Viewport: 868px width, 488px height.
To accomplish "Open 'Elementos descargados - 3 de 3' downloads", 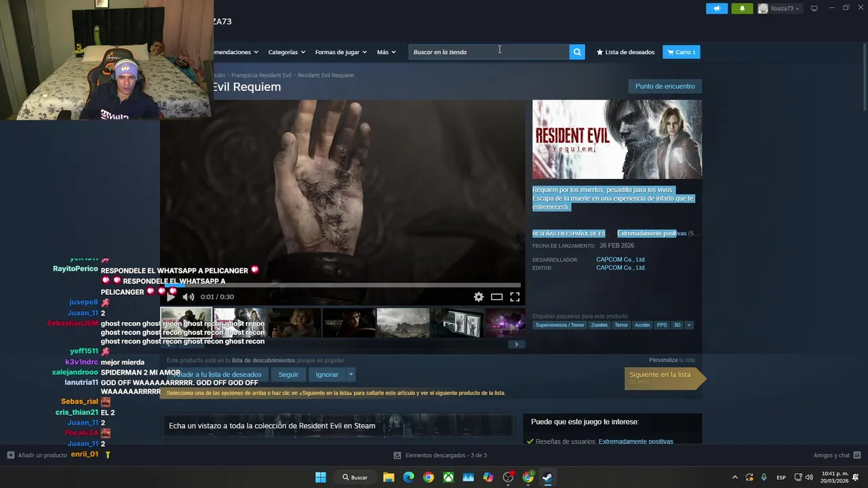I will pyautogui.click(x=440, y=455).
